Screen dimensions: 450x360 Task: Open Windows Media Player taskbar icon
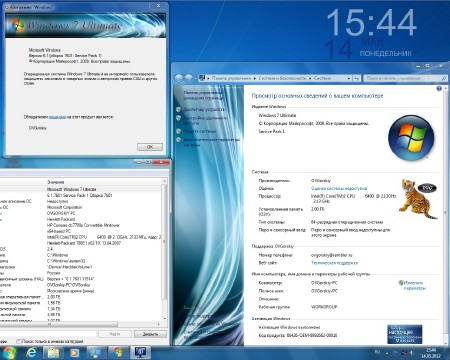click(74, 352)
